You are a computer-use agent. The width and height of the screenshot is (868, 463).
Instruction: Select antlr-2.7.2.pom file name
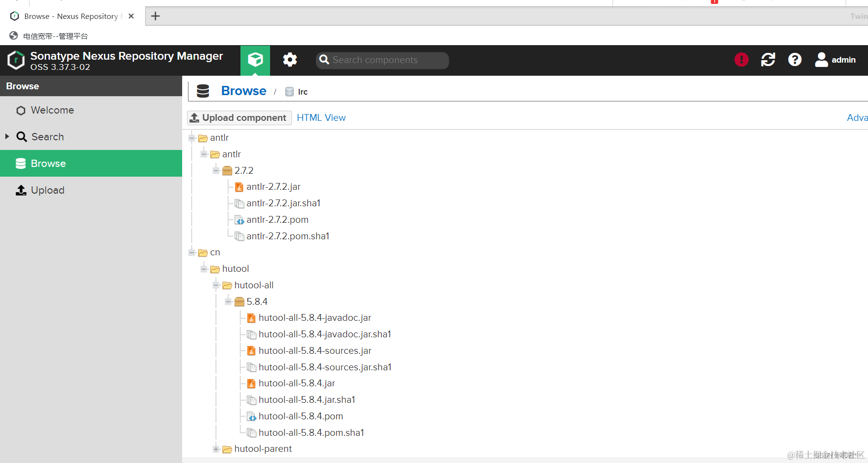[277, 220]
